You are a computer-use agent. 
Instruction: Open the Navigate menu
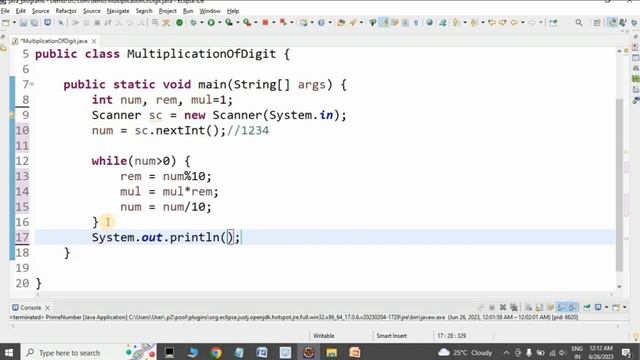(118, 11)
